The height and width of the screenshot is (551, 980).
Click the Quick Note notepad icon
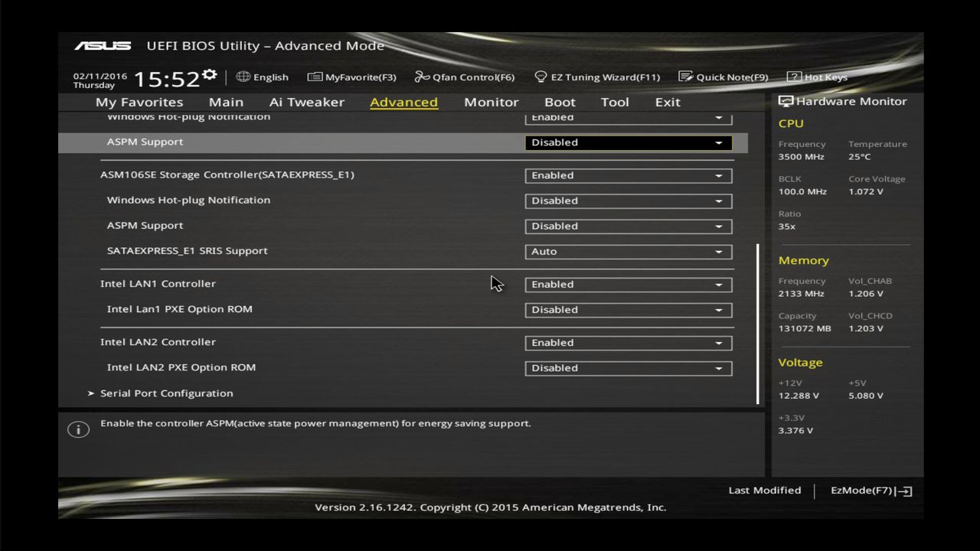click(x=685, y=77)
